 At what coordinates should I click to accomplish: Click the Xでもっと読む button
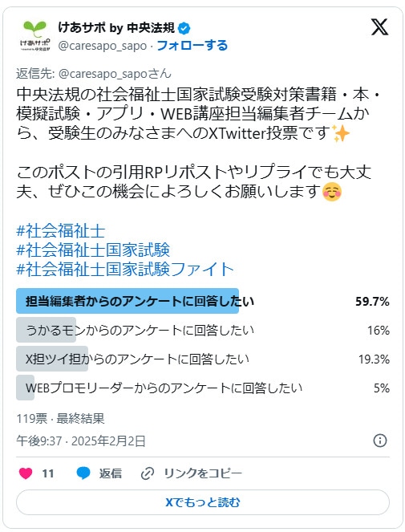(203, 502)
